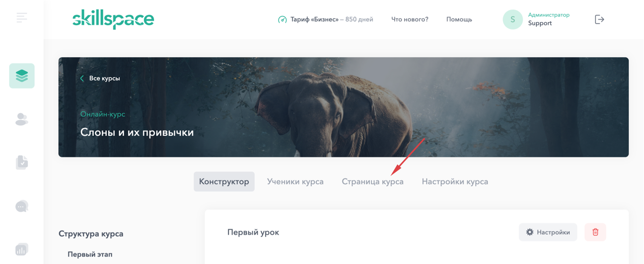Open the users icon in sidebar
Screen dimensions: 644x264
pos(22,119)
